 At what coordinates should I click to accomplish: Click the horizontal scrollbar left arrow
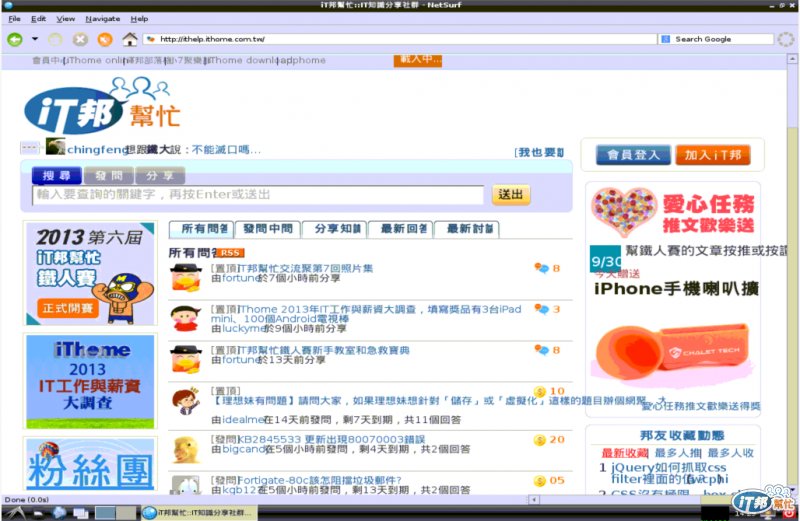pyautogui.click(x=534, y=500)
